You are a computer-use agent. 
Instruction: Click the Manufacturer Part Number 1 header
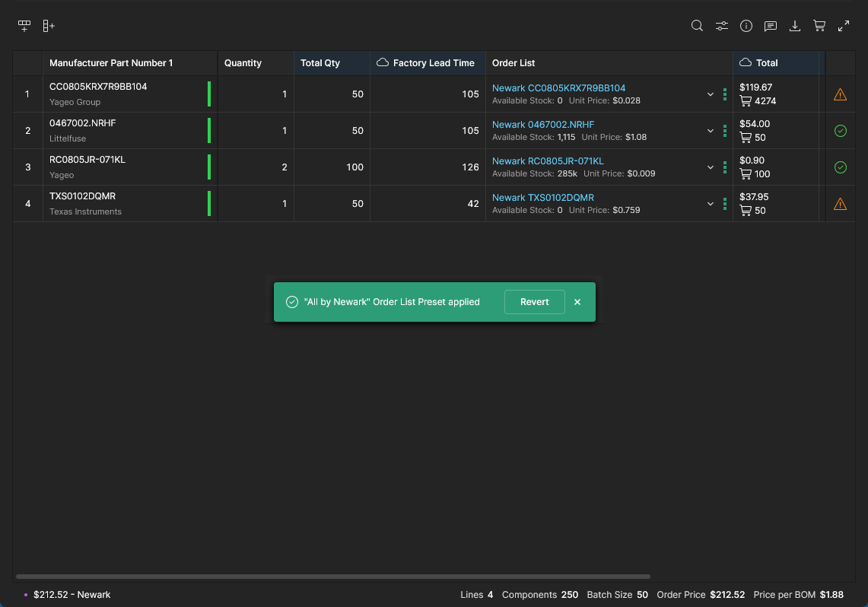[111, 63]
